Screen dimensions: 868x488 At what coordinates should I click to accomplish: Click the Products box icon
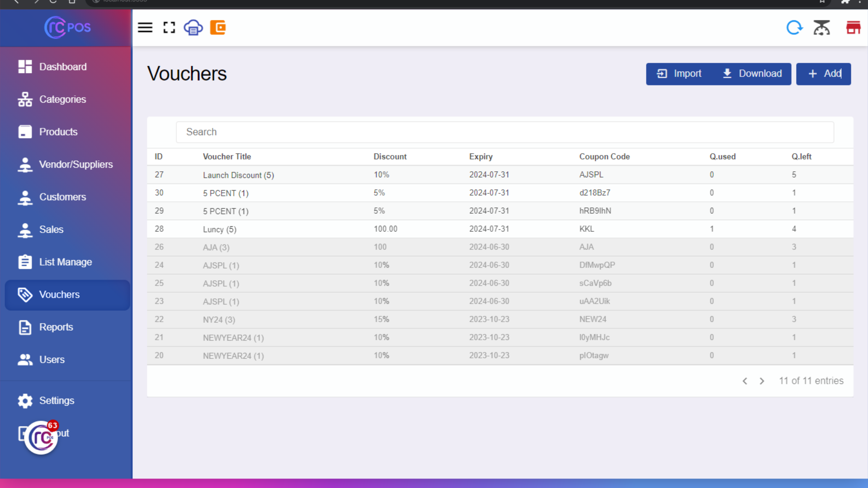click(25, 131)
